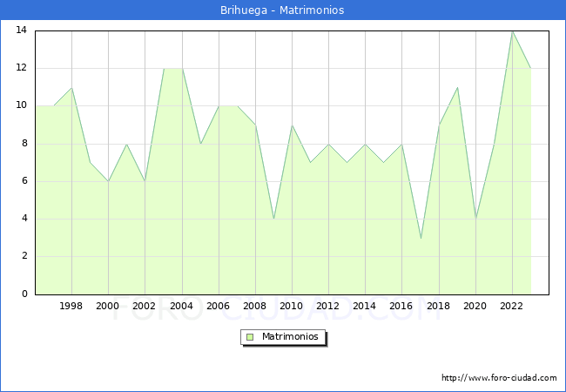This screenshot has width=566, height=392.
Task: Select the 2014 x-axis label
Action: pyautogui.click(x=364, y=306)
